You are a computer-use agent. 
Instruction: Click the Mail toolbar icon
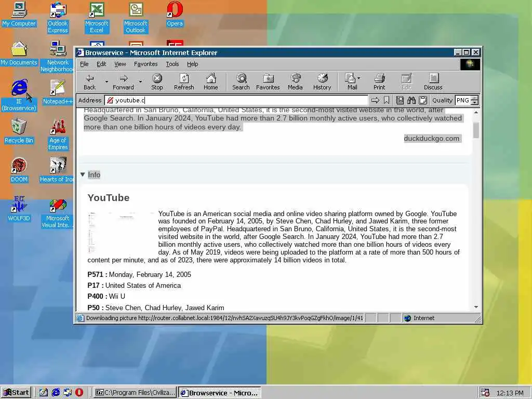(351, 82)
